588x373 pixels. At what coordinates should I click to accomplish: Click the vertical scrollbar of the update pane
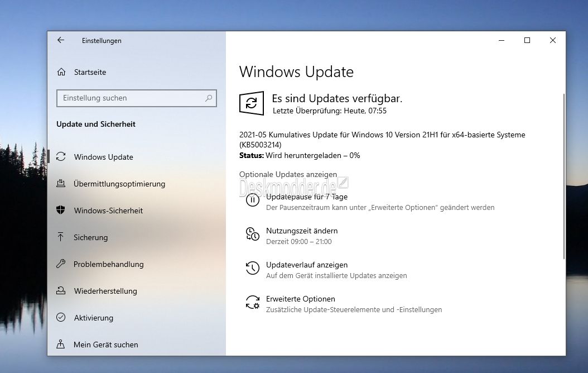[x=563, y=176]
